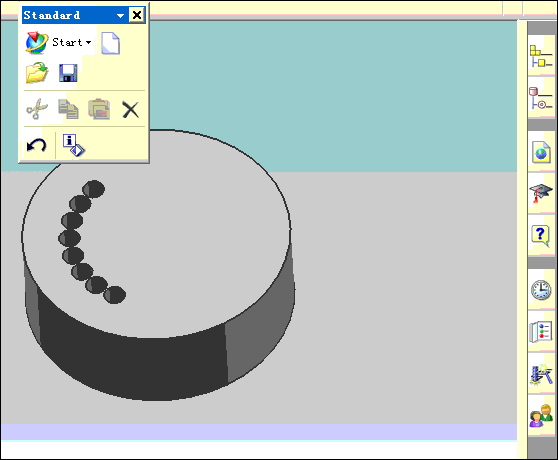Click the yellow tree structure icon

tap(541, 56)
